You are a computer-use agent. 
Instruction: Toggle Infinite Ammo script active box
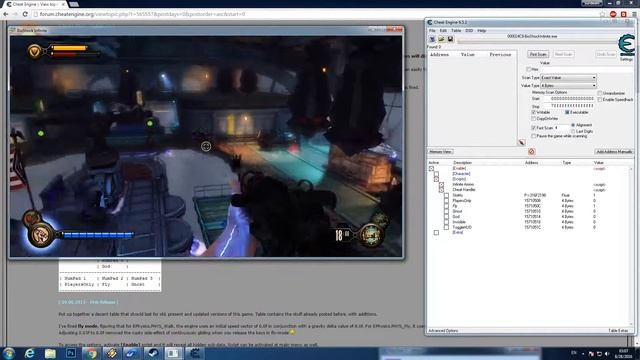pos(441,184)
